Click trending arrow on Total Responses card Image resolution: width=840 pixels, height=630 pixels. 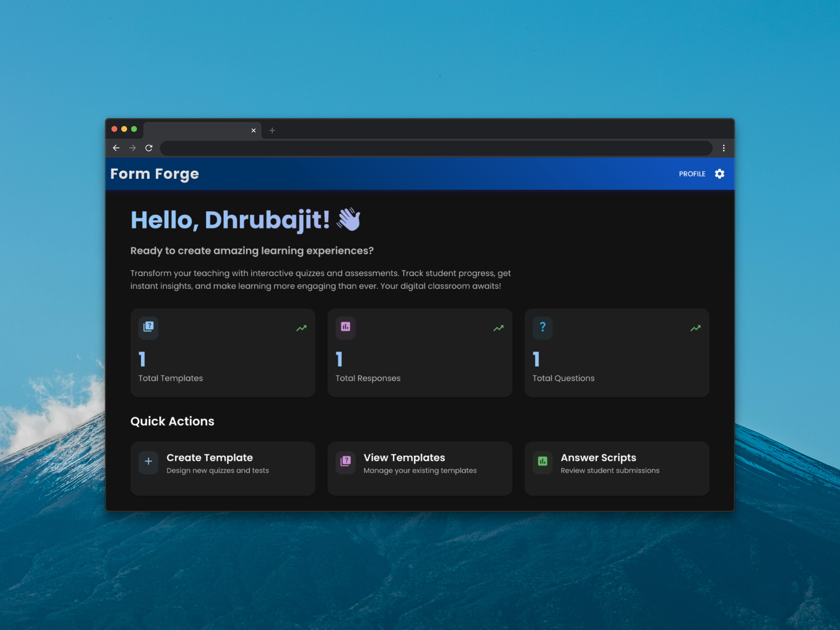[x=498, y=328]
